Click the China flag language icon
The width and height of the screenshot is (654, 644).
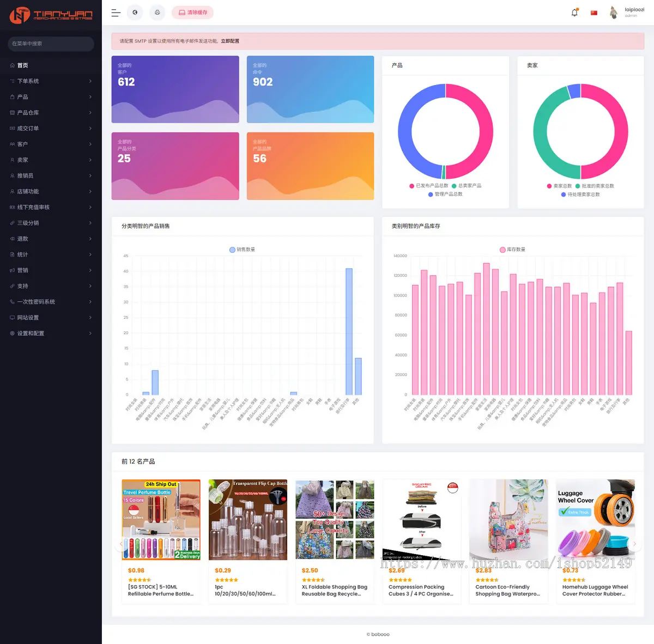(594, 13)
